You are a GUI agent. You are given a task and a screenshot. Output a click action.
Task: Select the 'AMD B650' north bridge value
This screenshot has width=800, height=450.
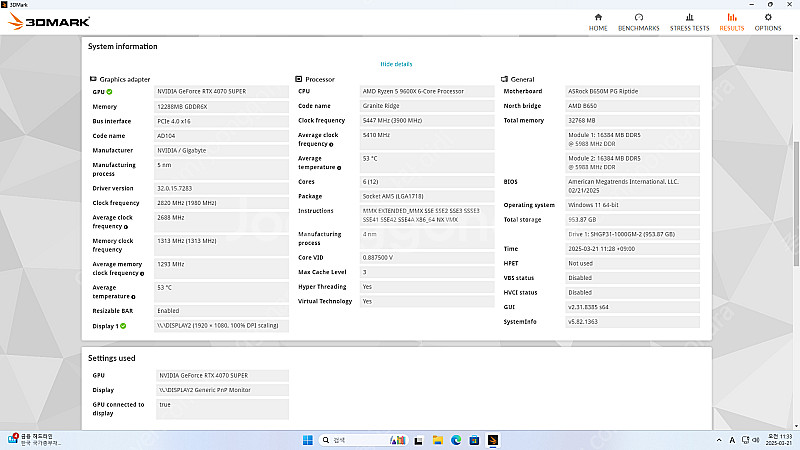tap(633, 106)
